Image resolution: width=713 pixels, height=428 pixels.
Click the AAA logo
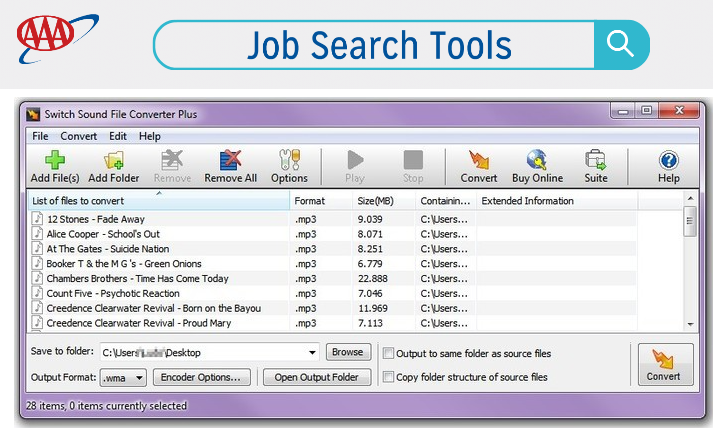point(57,38)
